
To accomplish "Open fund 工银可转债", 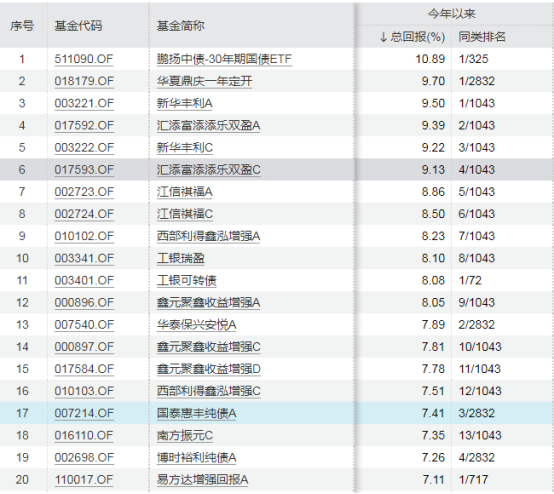I will (187, 280).
